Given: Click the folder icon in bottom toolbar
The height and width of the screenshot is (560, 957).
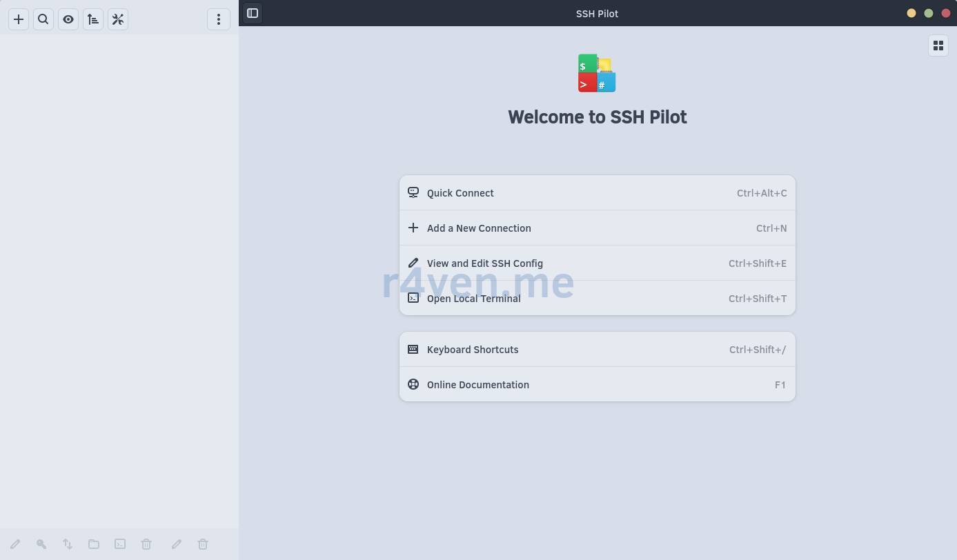Looking at the screenshot, I should [x=94, y=544].
